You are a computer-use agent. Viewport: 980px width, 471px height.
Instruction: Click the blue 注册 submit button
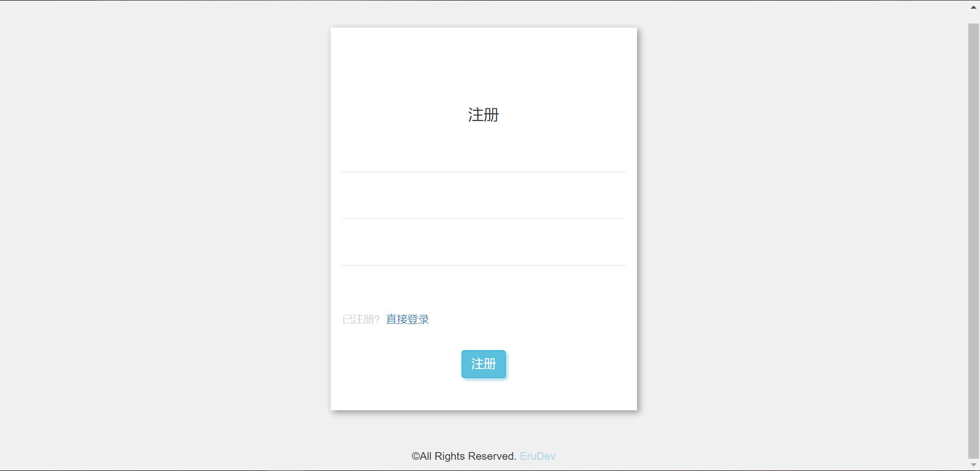483,364
